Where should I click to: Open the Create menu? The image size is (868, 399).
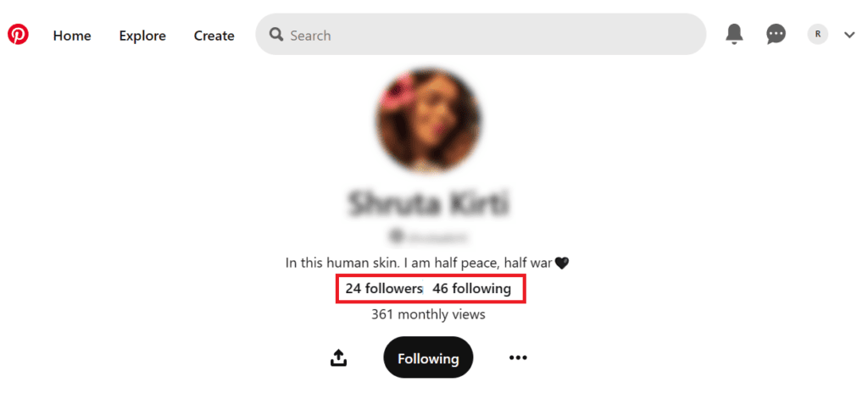[214, 36]
